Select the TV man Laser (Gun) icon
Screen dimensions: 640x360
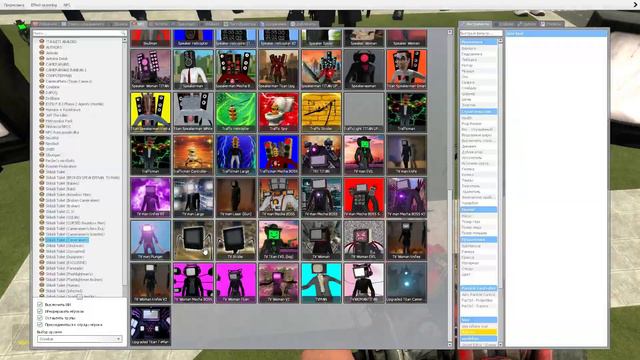pos(236,197)
